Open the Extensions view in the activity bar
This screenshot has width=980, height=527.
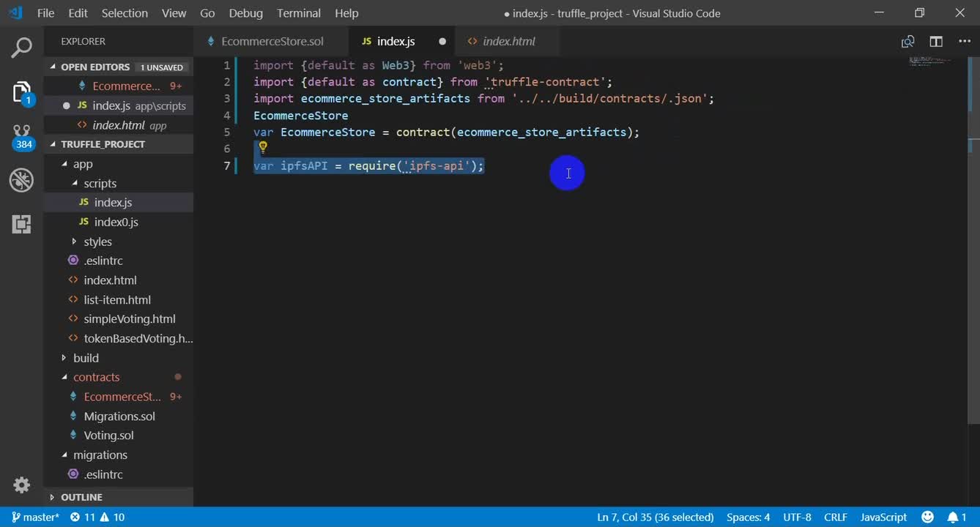pos(21,224)
